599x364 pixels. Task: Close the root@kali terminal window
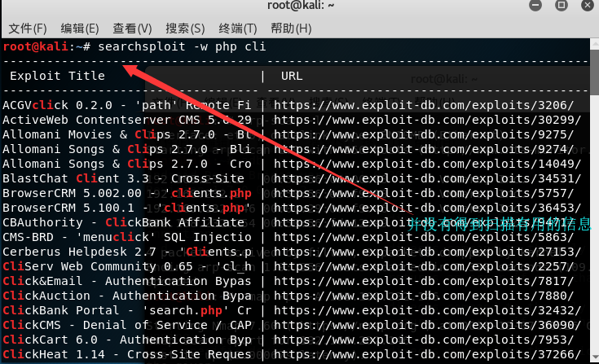point(588,5)
